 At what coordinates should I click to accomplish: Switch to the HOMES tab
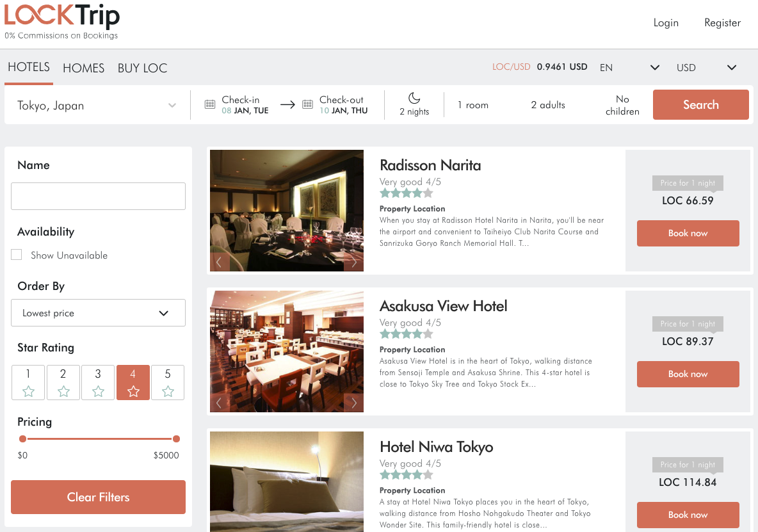[84, 68]
